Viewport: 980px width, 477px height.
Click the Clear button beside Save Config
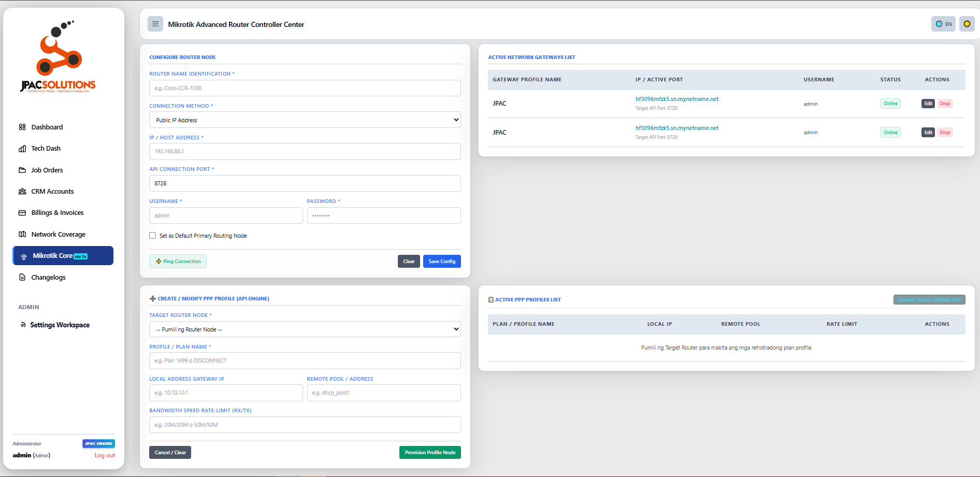[x=409, y=262]
